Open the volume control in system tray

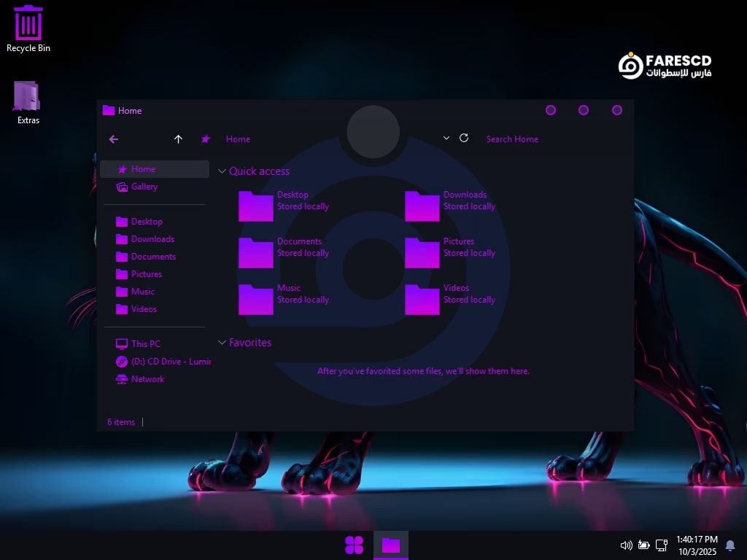point(625,545)
